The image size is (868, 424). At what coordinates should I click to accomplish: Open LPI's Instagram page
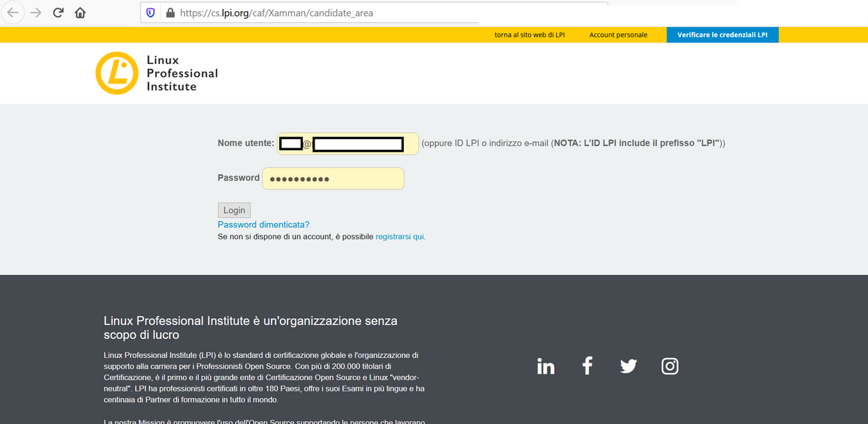tap(670, 366)
